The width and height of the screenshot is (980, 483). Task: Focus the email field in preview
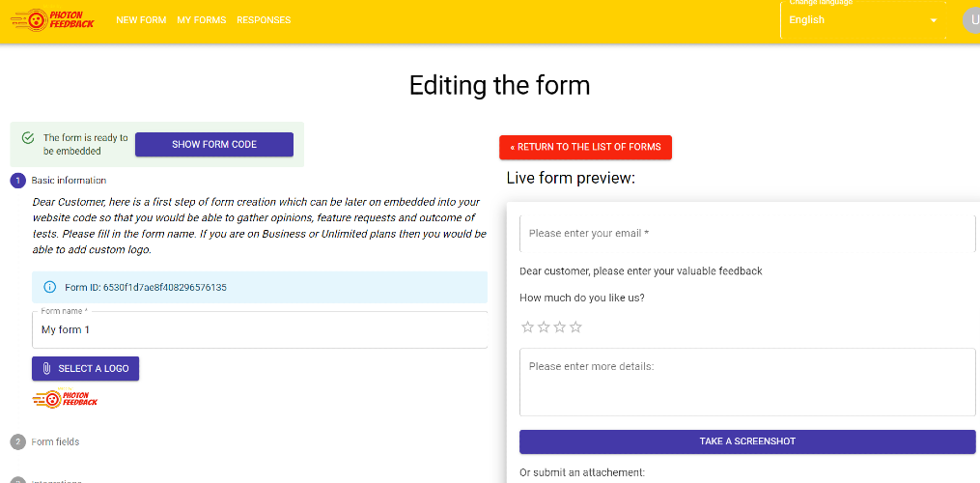pyautogui.click(x=747, y=234)
